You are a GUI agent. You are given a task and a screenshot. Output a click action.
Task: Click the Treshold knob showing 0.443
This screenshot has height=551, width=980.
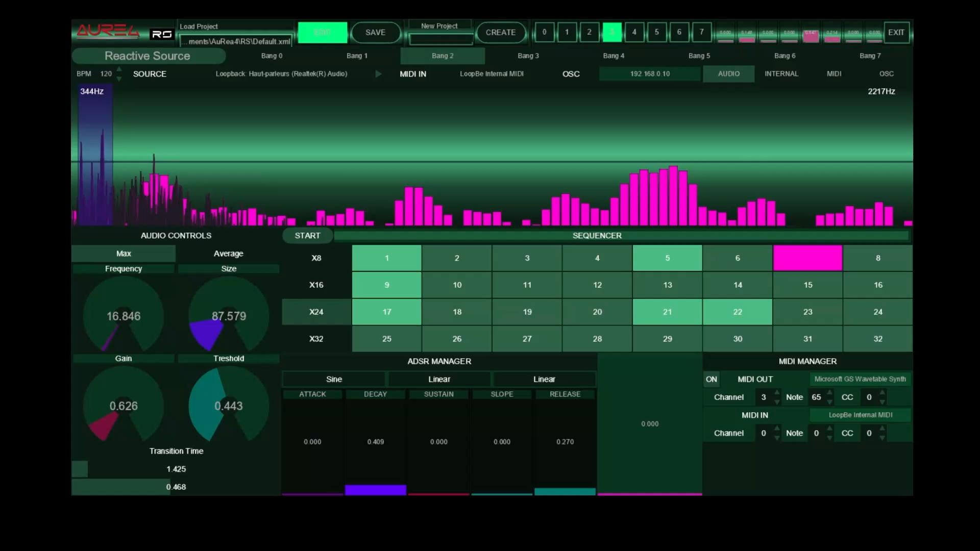point(229,406)
